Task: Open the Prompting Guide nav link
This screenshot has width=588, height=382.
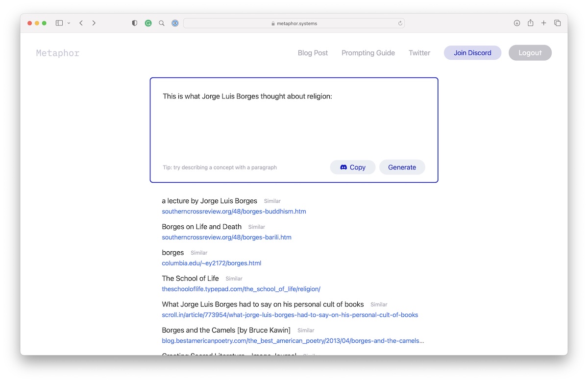Action: point(368,53)
